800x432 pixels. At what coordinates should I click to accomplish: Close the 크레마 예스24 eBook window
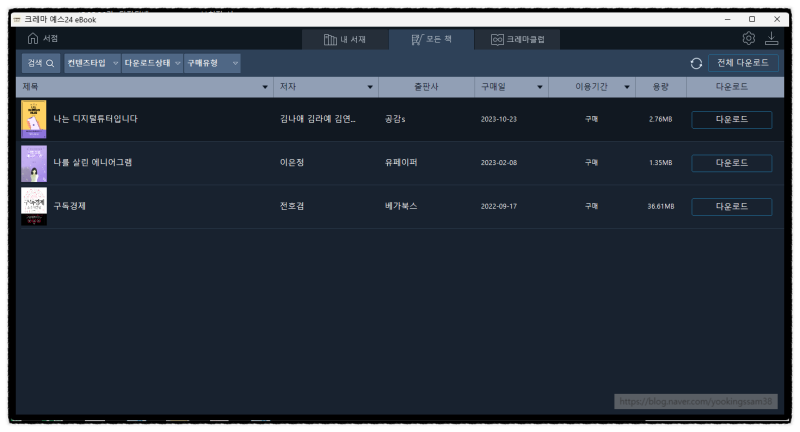point(777,19)
